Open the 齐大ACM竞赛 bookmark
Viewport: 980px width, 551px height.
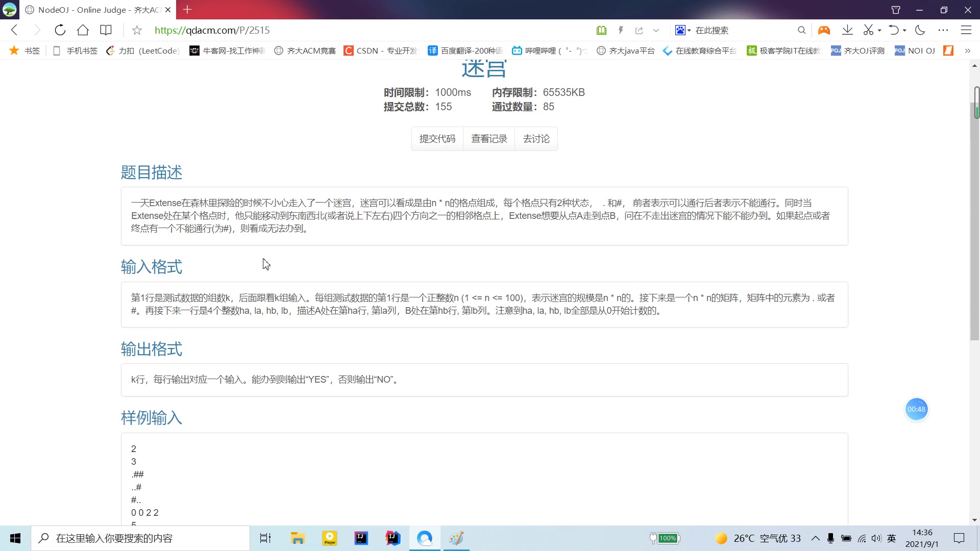tap(305, 51)
